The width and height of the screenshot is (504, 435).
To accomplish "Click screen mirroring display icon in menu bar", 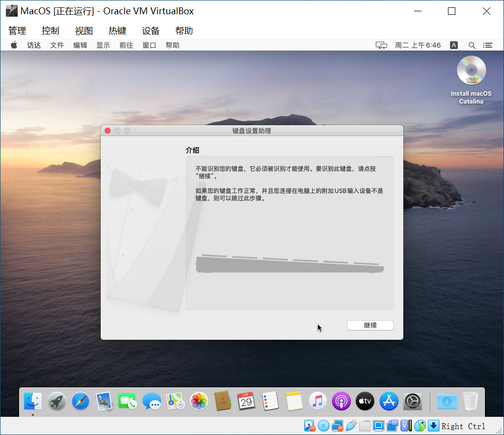I will [381, 45].
